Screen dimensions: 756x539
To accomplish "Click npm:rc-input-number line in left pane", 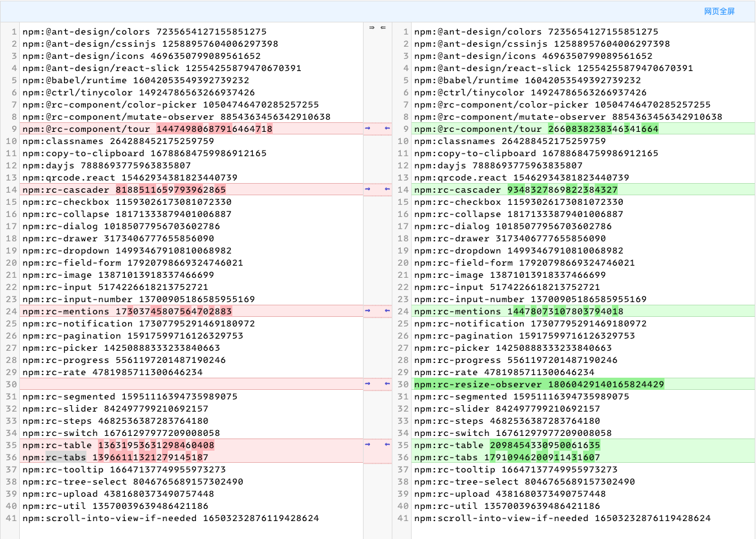I will [x=138, y=299].
